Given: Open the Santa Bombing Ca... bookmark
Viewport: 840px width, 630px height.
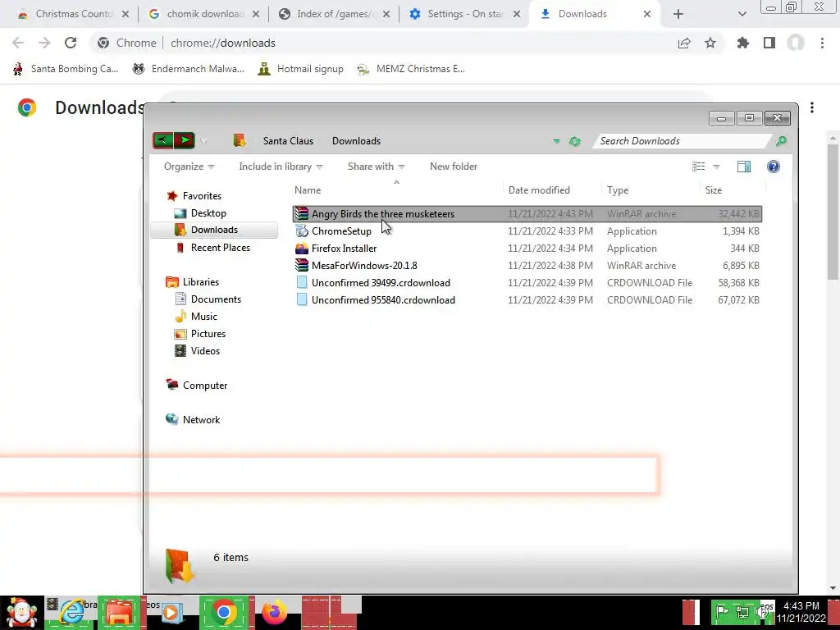Looking at the screenshot, I should tap(66, 69).
